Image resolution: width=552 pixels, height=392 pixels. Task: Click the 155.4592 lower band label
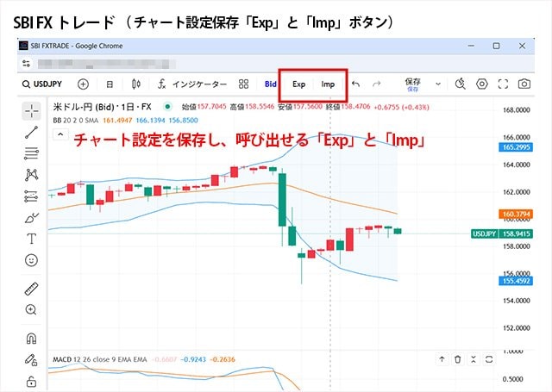(516, 281)
